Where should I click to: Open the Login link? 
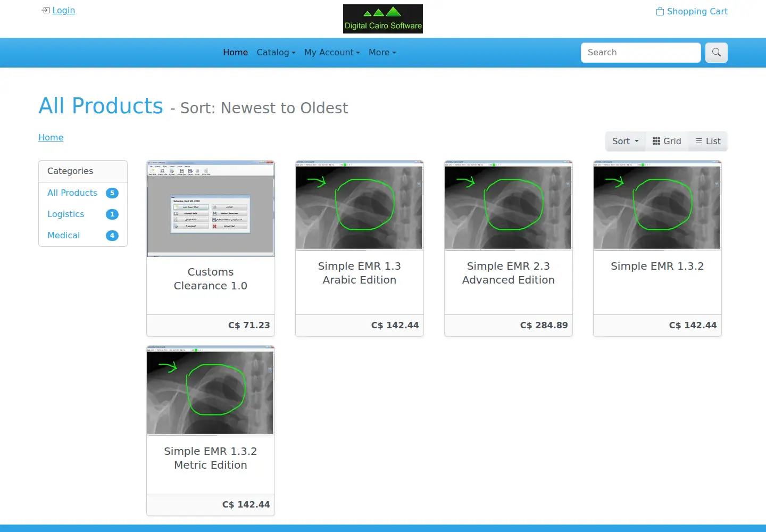[x=63, y=10]
